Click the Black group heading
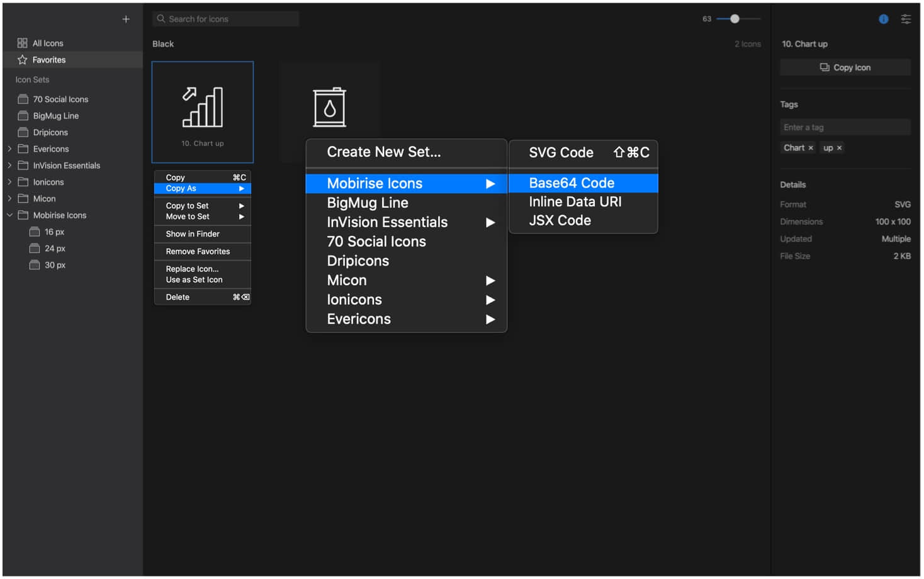Screen dimensions: 924x579 pos(163,44)
